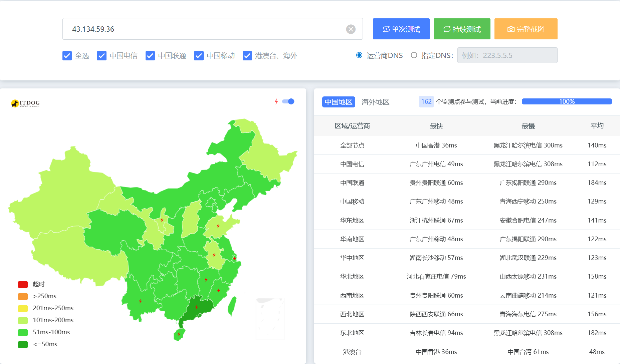Start a 持续测试 continuous test

(462, 29)
